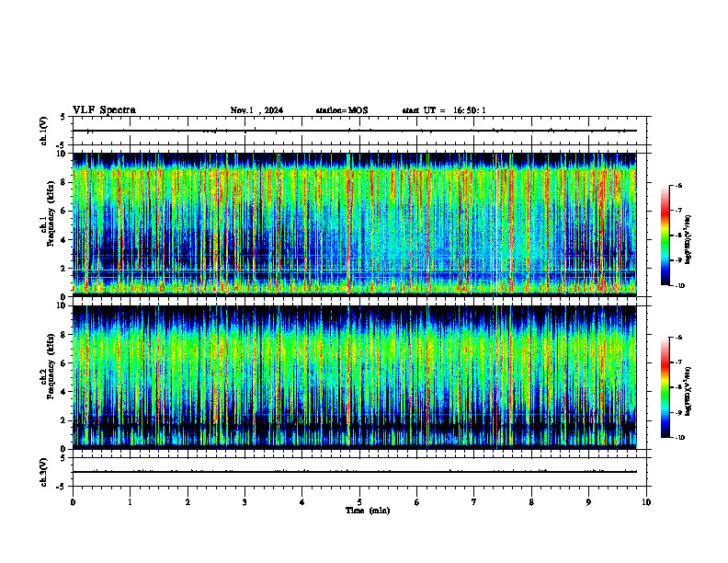Click the 'ch.1(V)' axis label
The height and width of the screenshot is (563, 728).
tap(44, 131)
